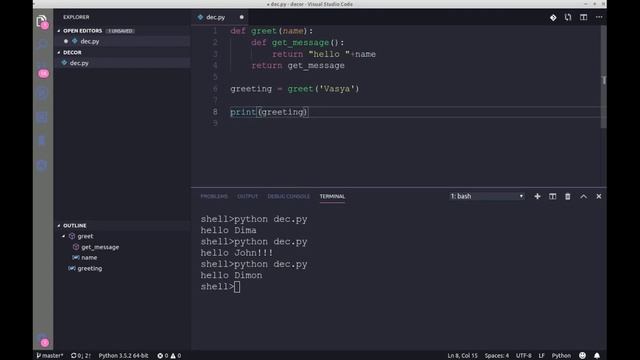640x360 pixels.
Task: Open the 1: bash terminal dropdown
Action: [487, 196]
